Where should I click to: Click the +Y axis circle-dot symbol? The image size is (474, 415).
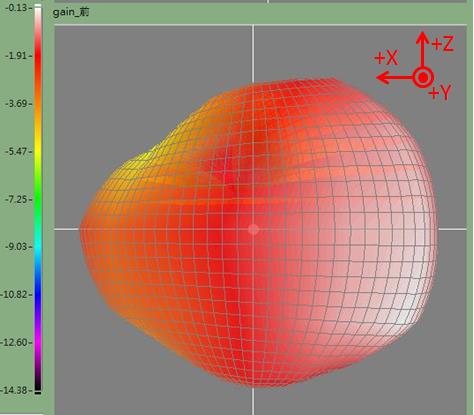coord(423,78)
